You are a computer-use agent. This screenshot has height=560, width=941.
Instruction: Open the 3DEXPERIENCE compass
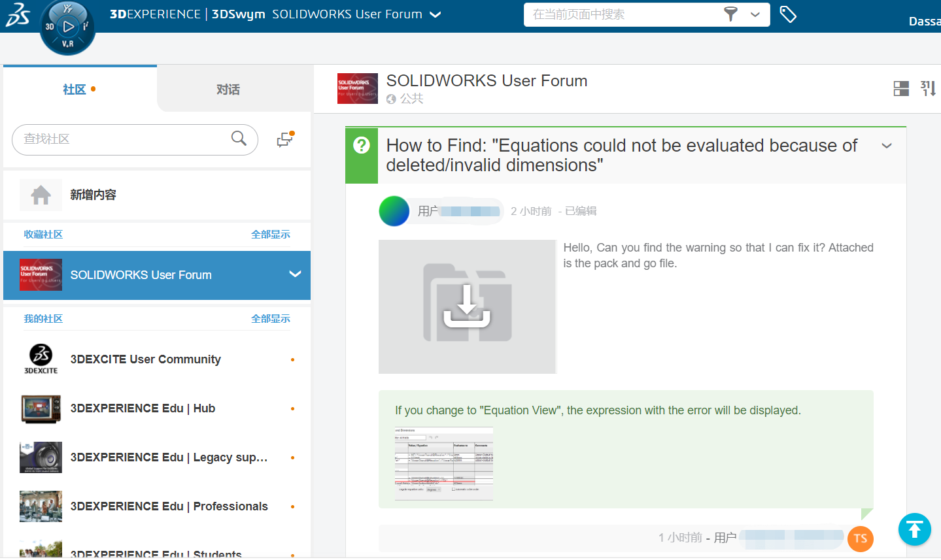(67, 27)
